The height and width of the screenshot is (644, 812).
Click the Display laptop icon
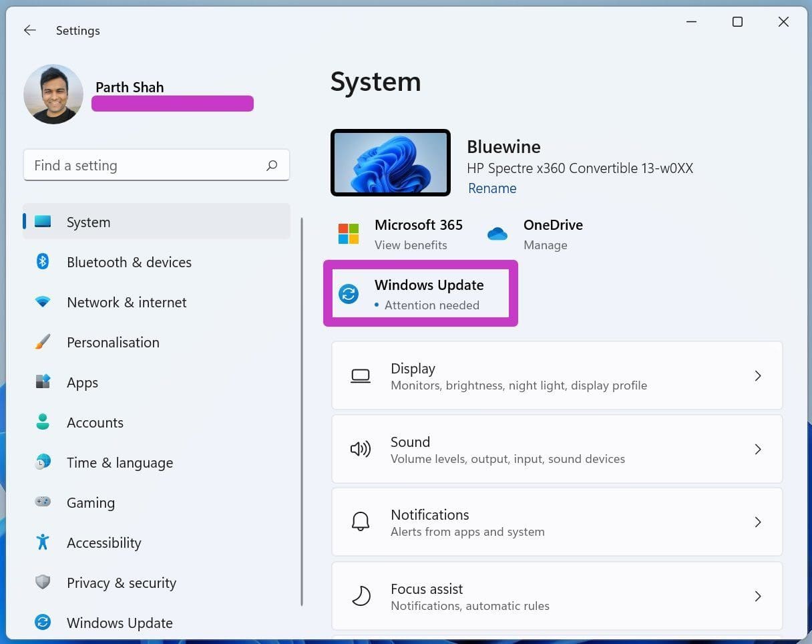pyautogui.click(x=361, y=376)
